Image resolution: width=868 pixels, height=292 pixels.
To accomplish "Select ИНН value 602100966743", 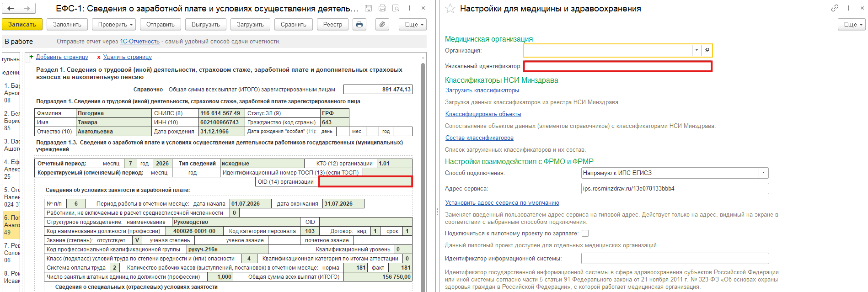I will coord(221,122).
